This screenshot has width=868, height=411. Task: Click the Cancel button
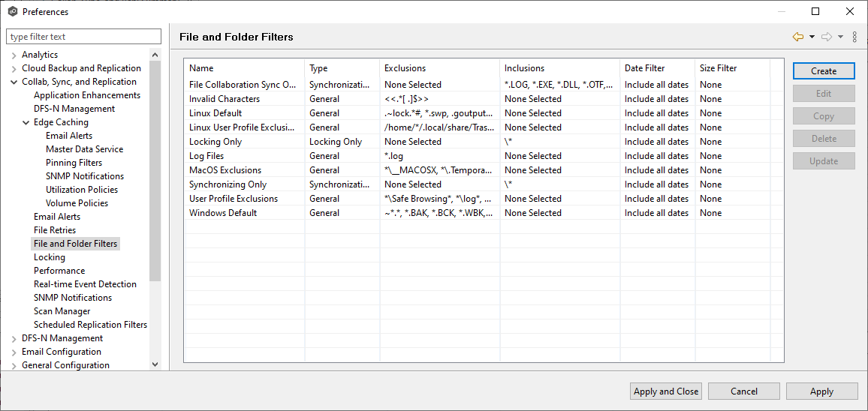[x=743, y=391]
